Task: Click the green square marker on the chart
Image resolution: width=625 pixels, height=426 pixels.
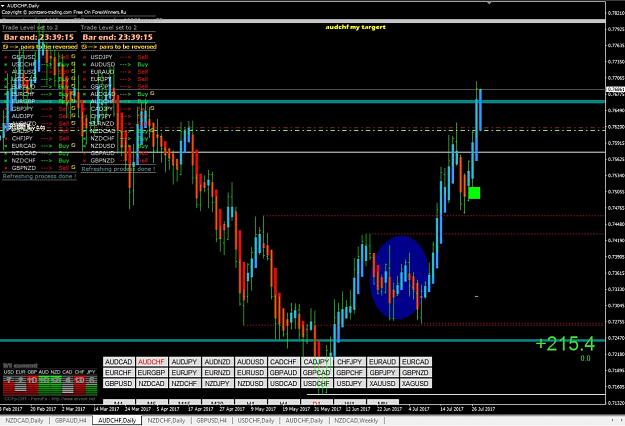Action: [474, 193]
